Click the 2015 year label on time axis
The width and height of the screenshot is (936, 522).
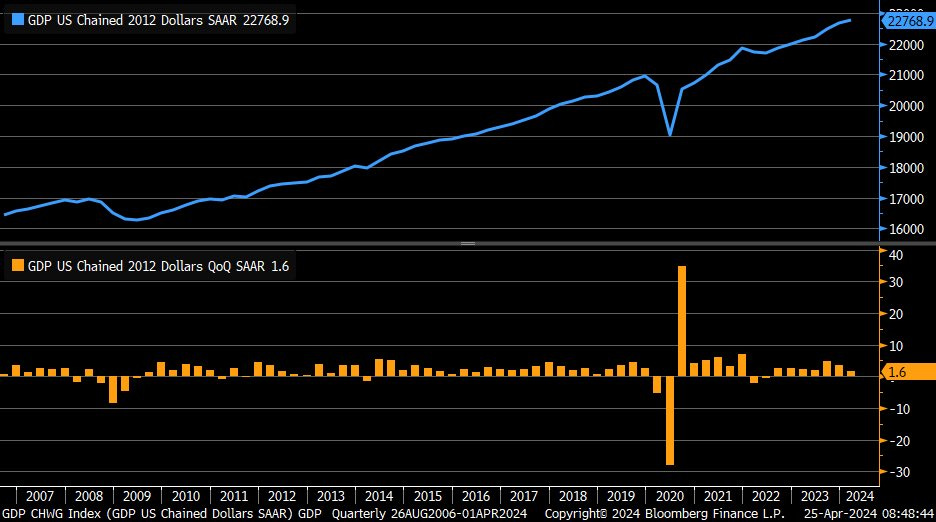428,496
